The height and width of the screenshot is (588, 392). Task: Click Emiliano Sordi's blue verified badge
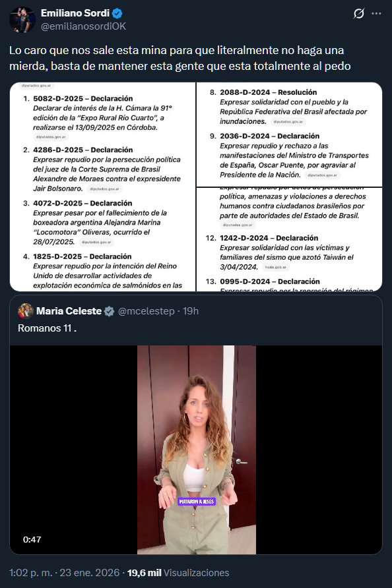click(x=117, y=13)
